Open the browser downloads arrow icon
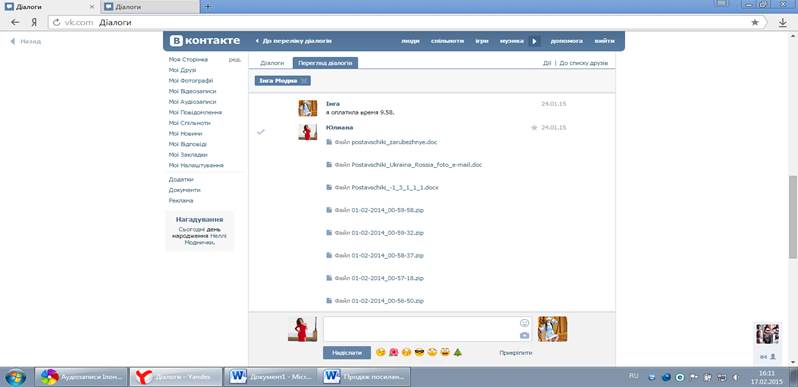The width and height of the screenshot is (798, 387). tap(783, 22)
